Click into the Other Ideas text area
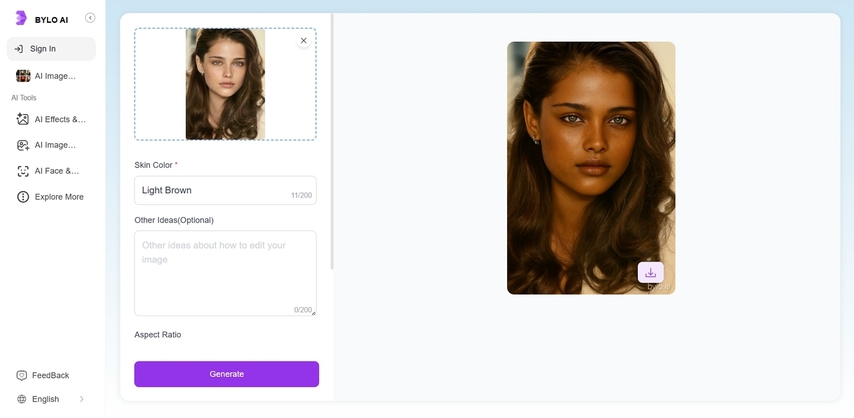 pyautogui.click(x=225, y=272)
